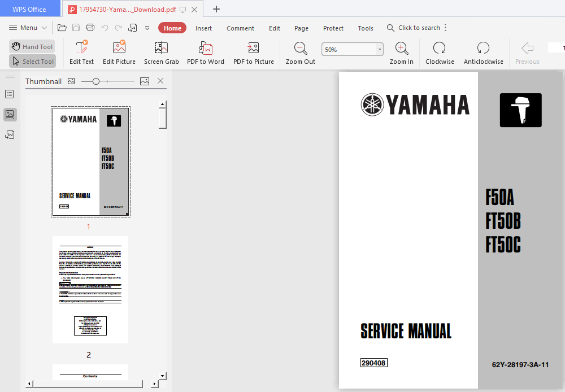Open the more options three-dot menu

pos(446,28)
